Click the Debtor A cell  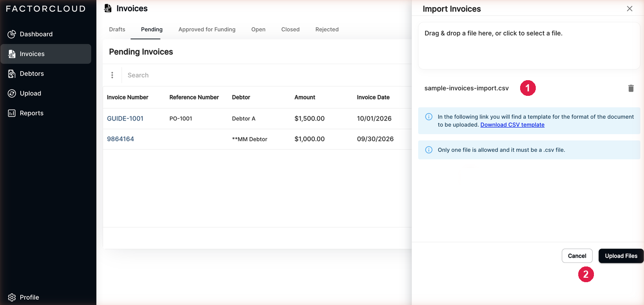tap(244, 119)
